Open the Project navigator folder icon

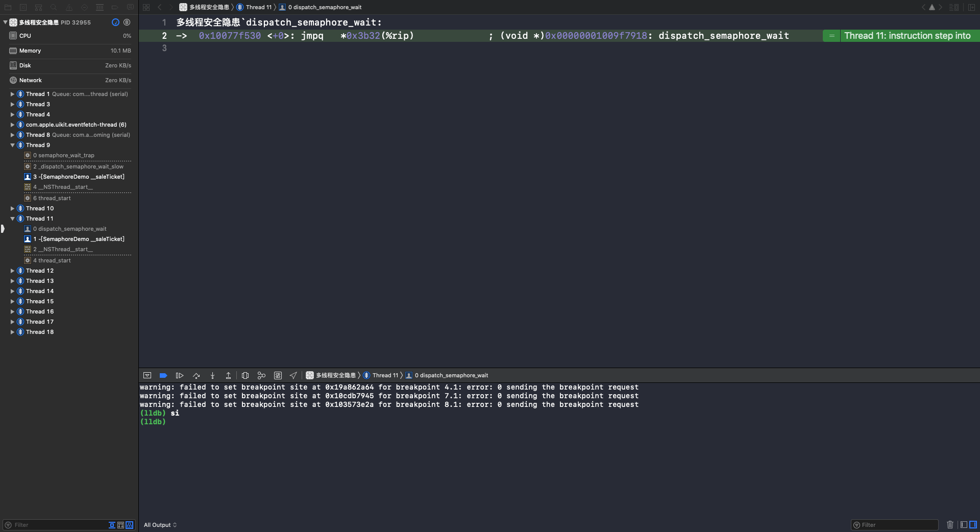coord(8,7)
